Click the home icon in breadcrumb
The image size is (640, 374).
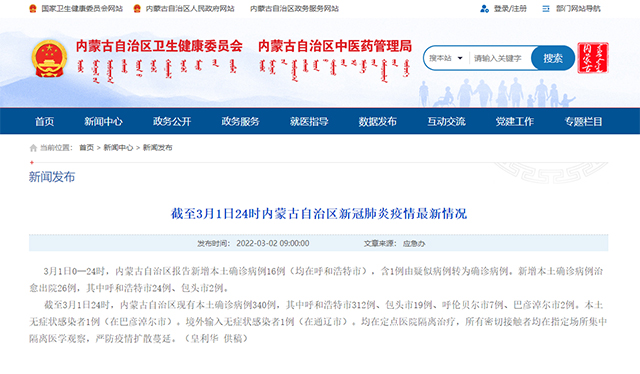click(33, 148)
